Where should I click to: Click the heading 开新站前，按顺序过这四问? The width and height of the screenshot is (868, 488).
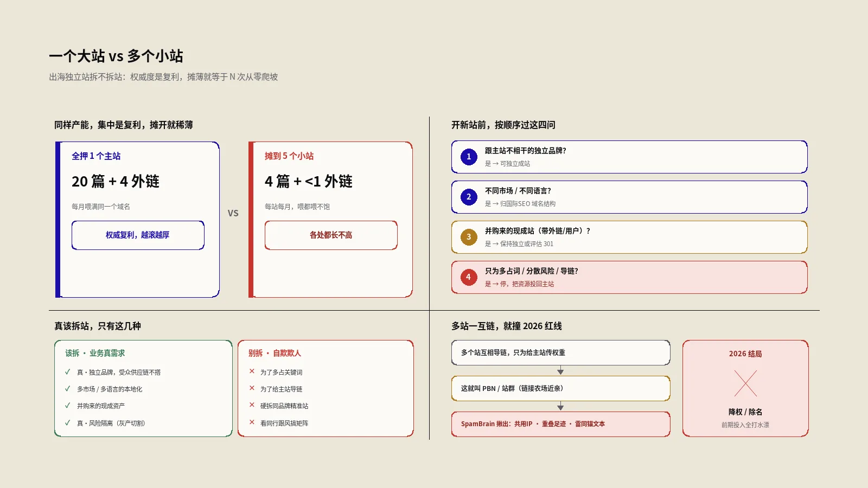tap(503, 125)
